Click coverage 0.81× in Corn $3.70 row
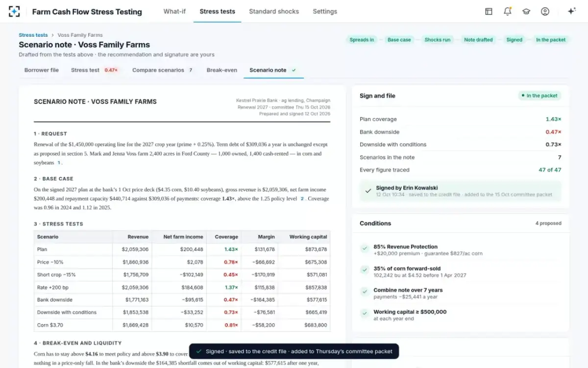This screenshot has width=588, height=368. coord(231,325)
